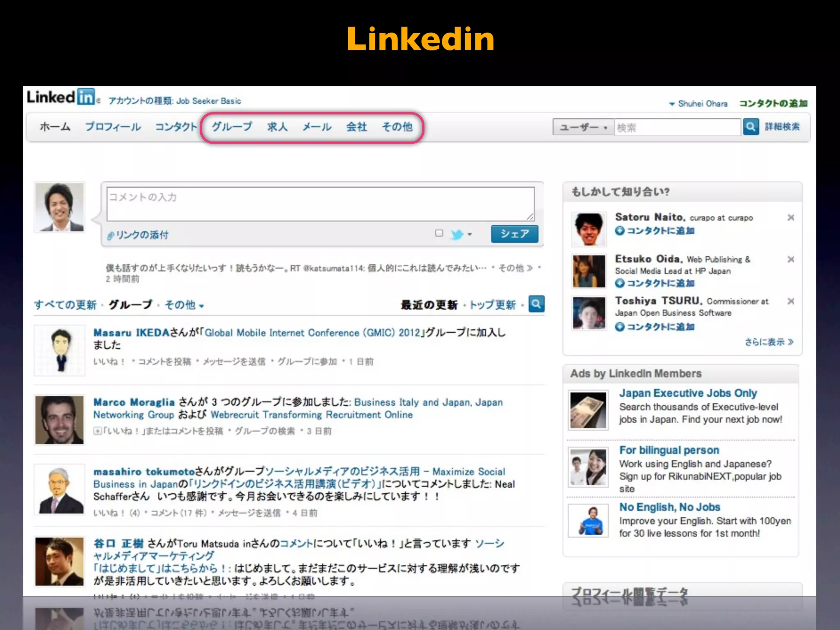Viewport: 840px width, 630px height.
Task: Dismiss Satoru Naito suggestion
Action: [791, 217]
